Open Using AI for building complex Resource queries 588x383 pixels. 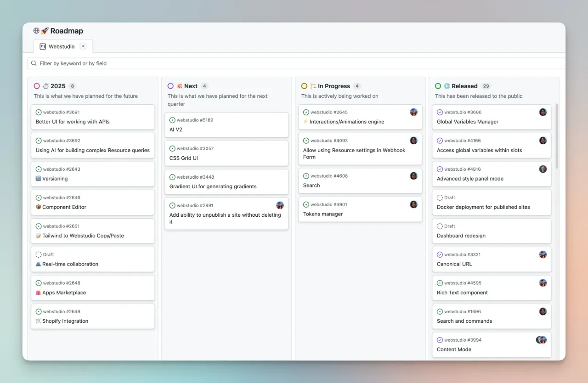coord(93,150)
